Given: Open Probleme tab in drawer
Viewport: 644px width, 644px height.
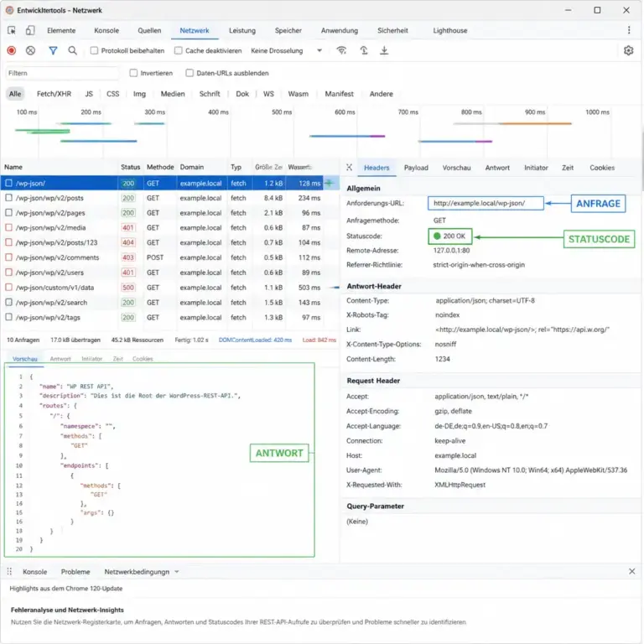Looking at the screenshot, I should 75,572.
